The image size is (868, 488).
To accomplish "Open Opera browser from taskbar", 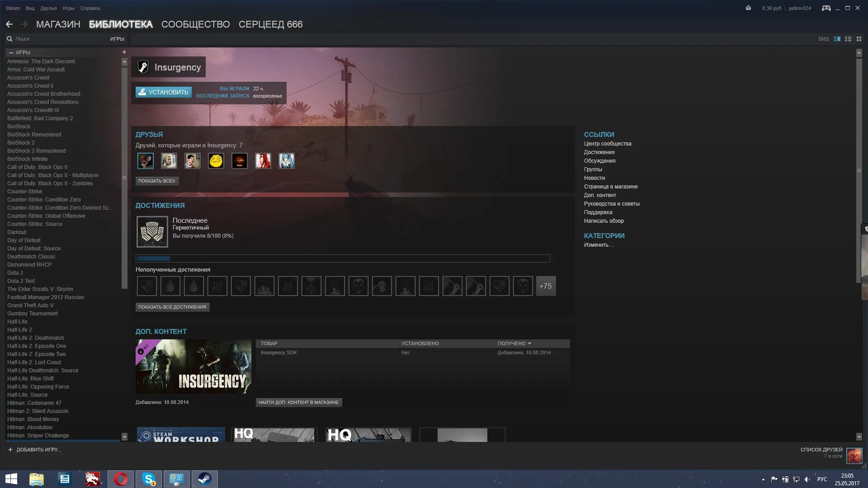I will [121, 479].
